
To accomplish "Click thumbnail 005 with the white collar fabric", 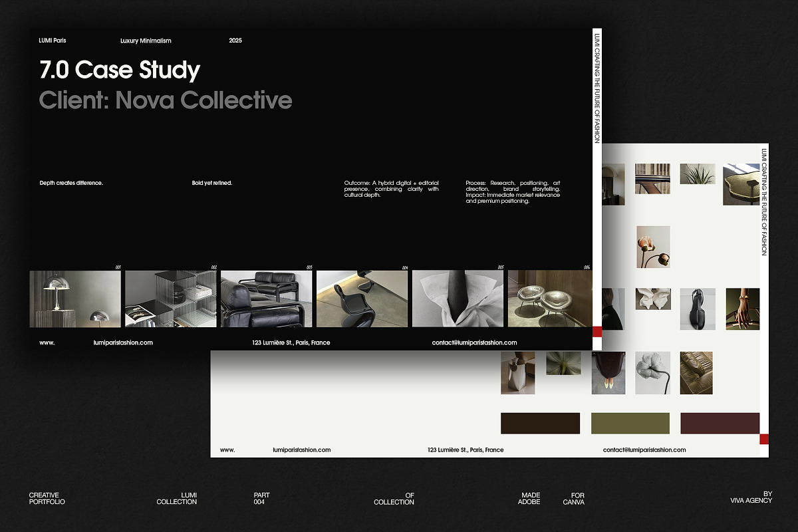I will click(x=458, y=299).
